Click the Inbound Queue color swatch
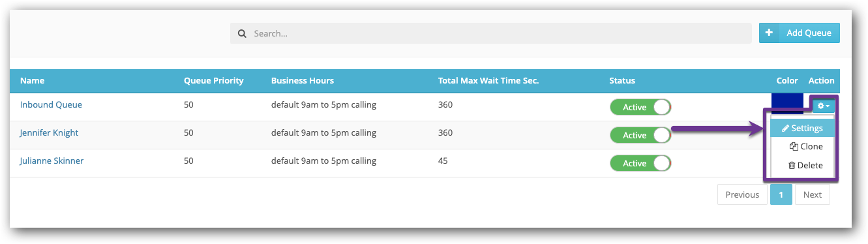The height and width of the screenshot is (244, 868). coord(787,104)
